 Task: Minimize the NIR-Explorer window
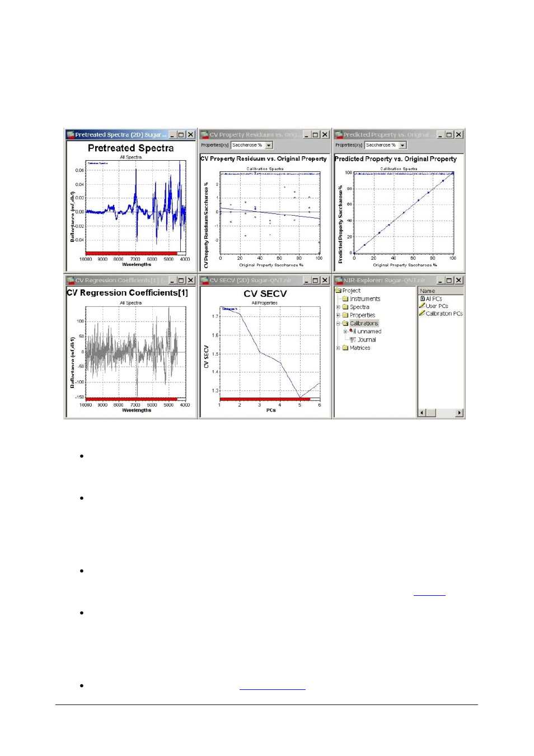(441, 281)
